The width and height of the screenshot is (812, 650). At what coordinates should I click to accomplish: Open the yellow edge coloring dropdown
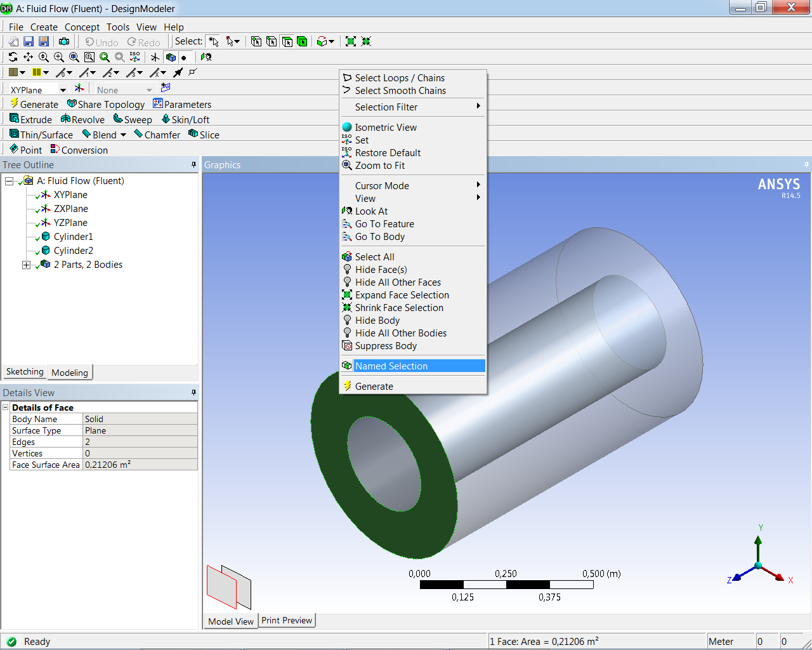41,72
